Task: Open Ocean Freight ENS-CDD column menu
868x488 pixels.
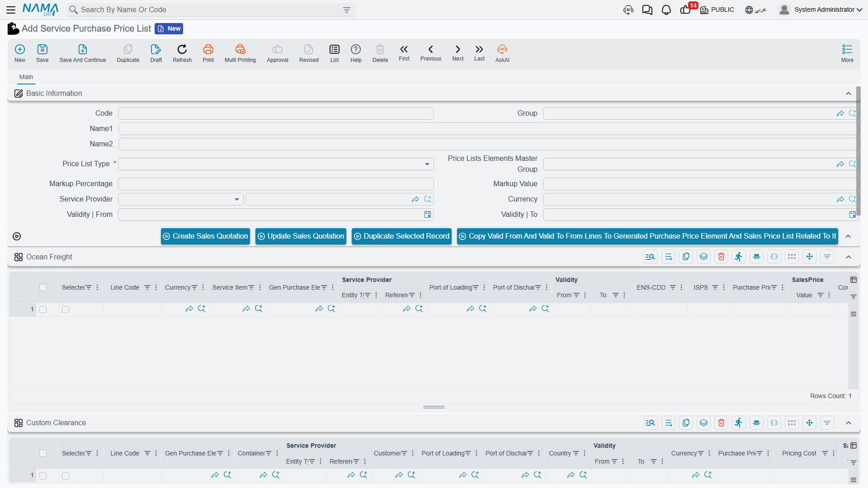Action: pos(681,287)
